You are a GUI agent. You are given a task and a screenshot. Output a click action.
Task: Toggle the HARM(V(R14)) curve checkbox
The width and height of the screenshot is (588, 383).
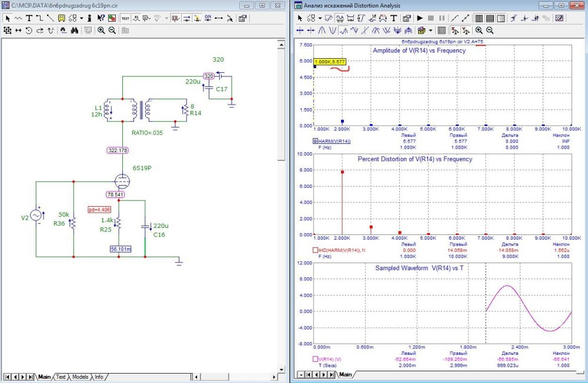click(x=316, y=141)
